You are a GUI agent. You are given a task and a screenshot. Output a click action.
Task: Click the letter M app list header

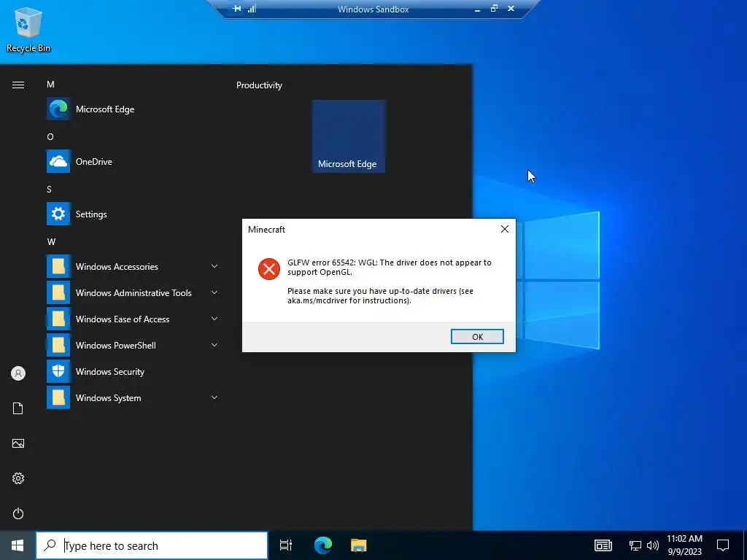50,85
